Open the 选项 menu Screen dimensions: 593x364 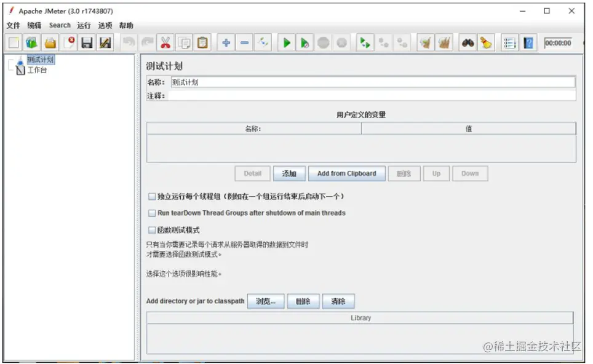click(105, 25)
